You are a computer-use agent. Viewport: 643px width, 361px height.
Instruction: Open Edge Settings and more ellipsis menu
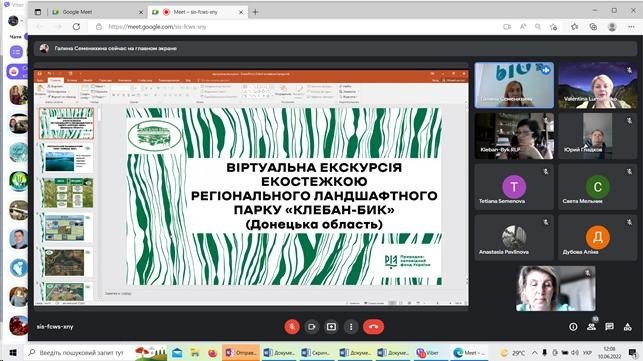pyautogui.click(x=631, y=27)
